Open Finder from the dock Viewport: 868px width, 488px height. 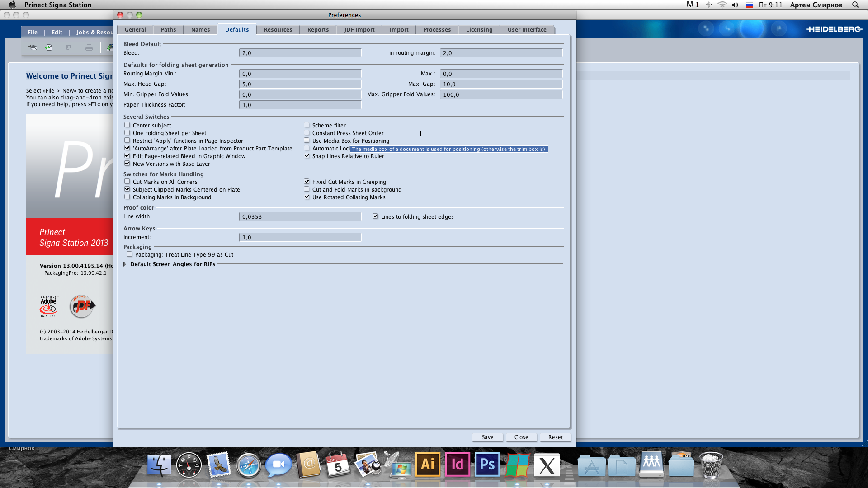click(159, 465)
